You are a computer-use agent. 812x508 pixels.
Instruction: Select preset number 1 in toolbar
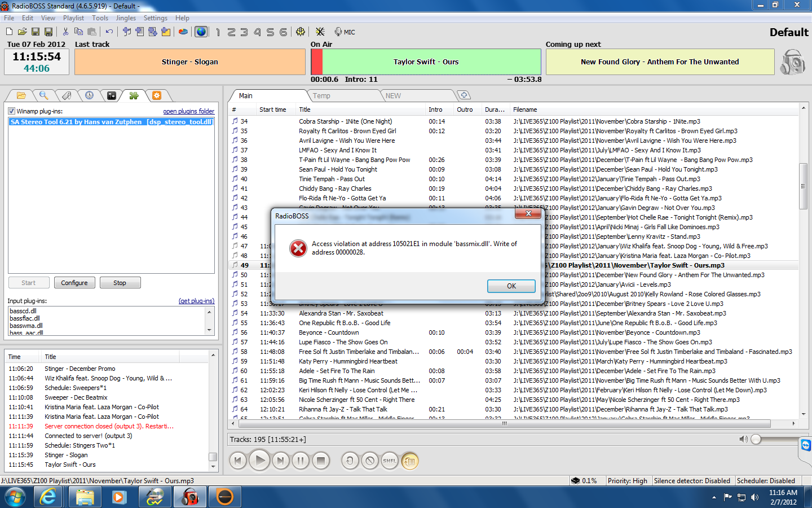click(x=218, y=32)
